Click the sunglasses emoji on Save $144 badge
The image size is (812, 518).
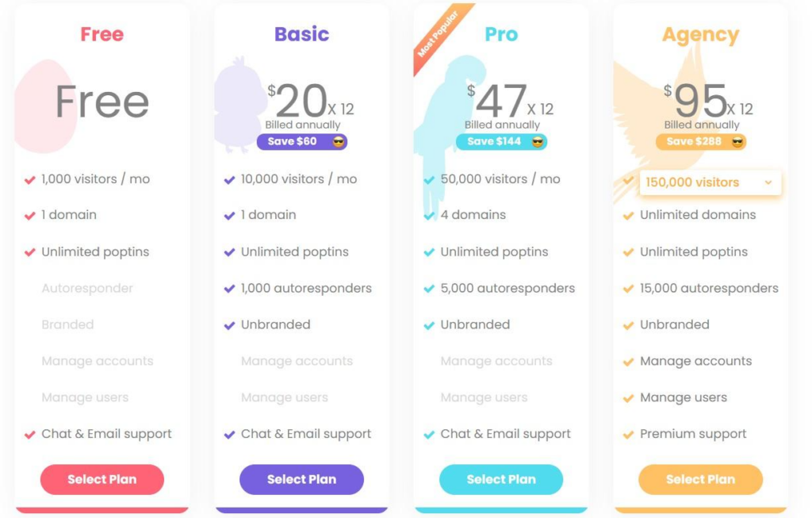point(538,141)
